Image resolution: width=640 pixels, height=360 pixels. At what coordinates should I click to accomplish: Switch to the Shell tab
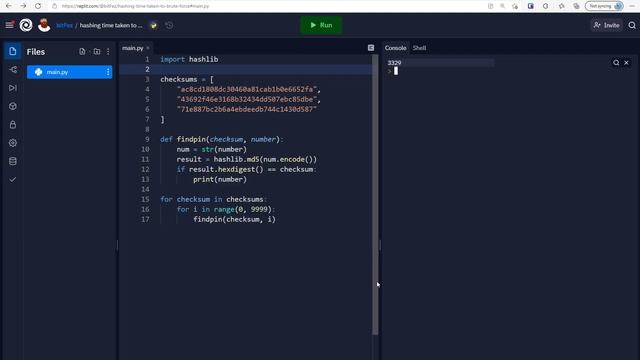click(x=419, y=48)
